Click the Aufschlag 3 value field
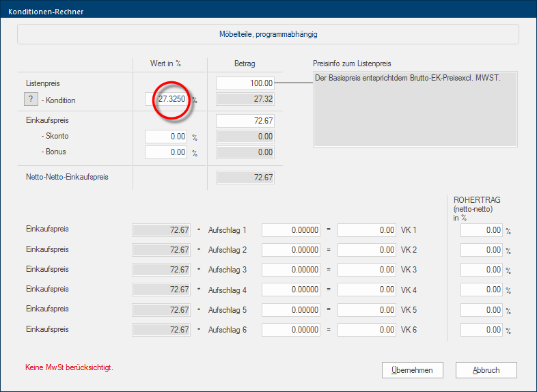Screen dimensions: 537x392 point(290,270)
